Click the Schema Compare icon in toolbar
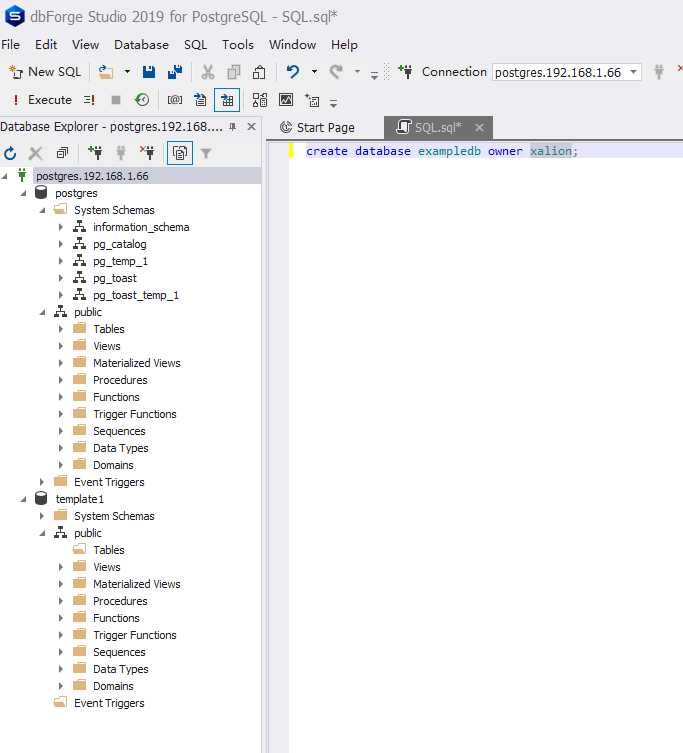 [x=260, y=100]
